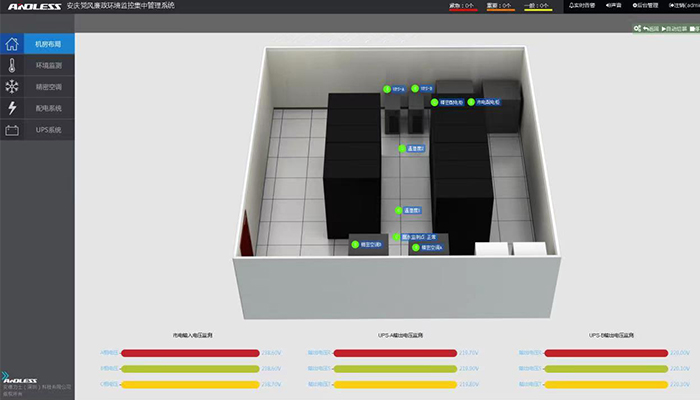Open the settings gears icon in toolbar
The width and height of the screenshot is (700, 400).
(637, 29)
